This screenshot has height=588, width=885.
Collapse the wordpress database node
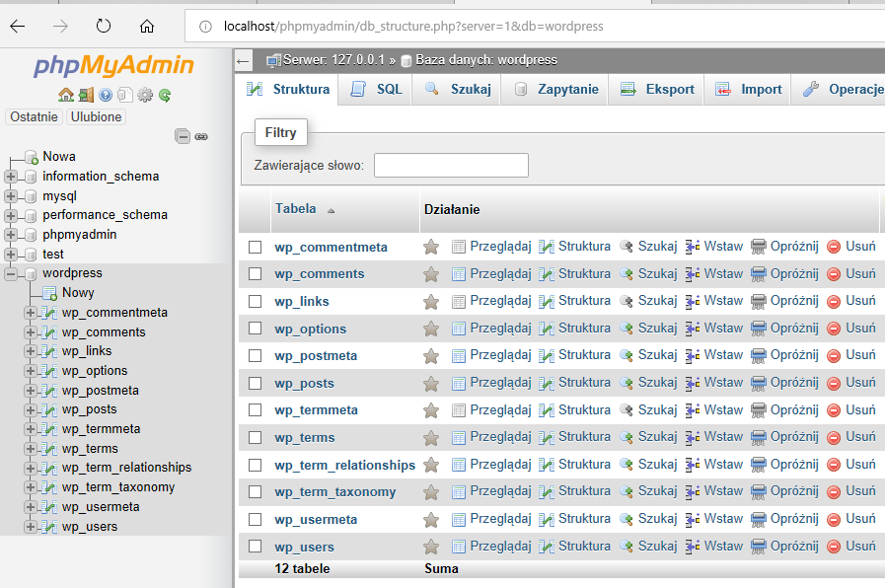[x=11, y=273]
